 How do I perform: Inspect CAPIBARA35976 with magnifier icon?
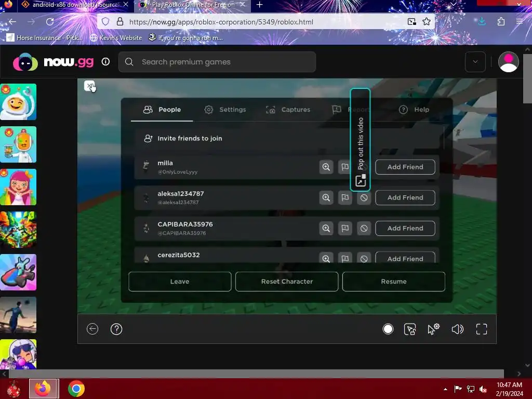(x=326, y=229)
